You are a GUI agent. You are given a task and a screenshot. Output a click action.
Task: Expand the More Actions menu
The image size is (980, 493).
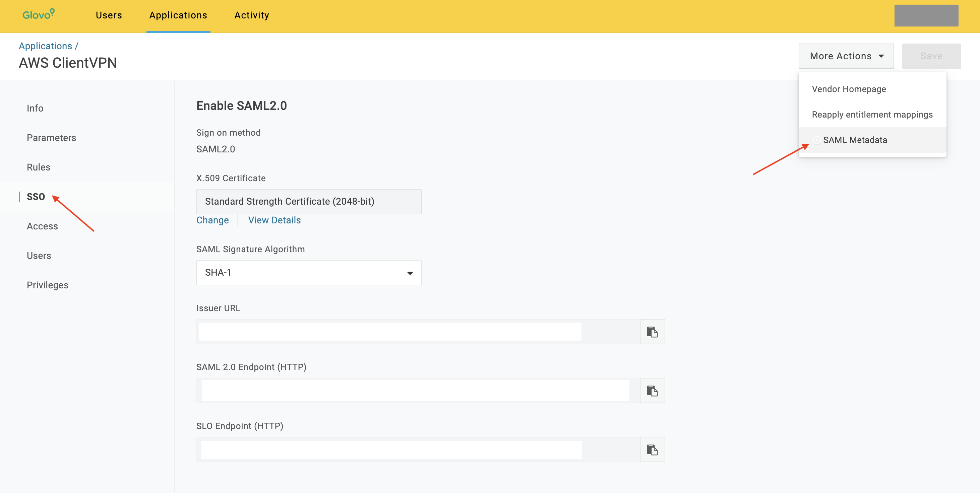tap(846, 56)
